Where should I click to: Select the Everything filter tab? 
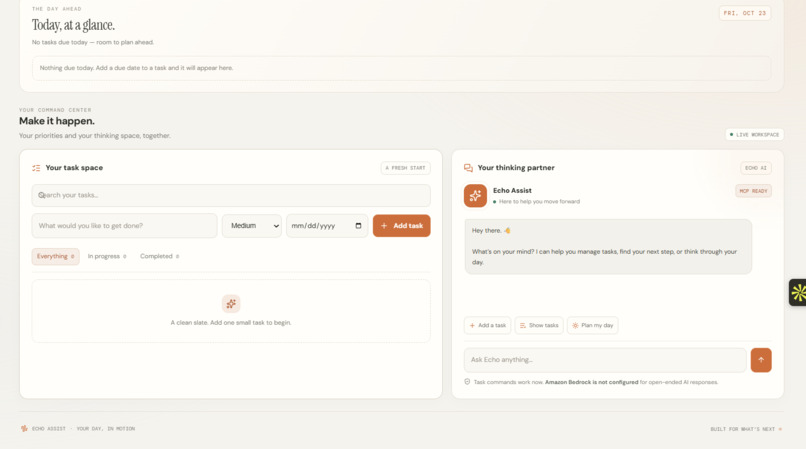[x=56, y=256]
